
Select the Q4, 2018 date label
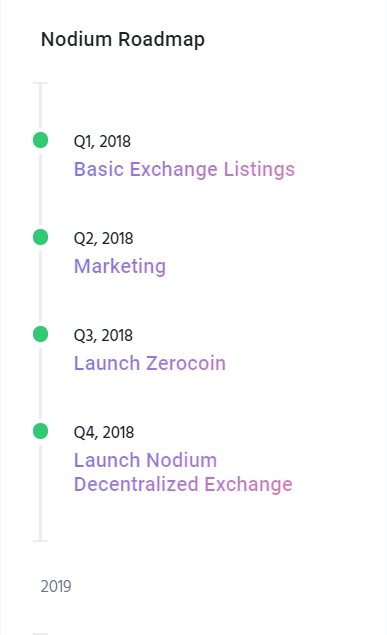coord(104,432)
